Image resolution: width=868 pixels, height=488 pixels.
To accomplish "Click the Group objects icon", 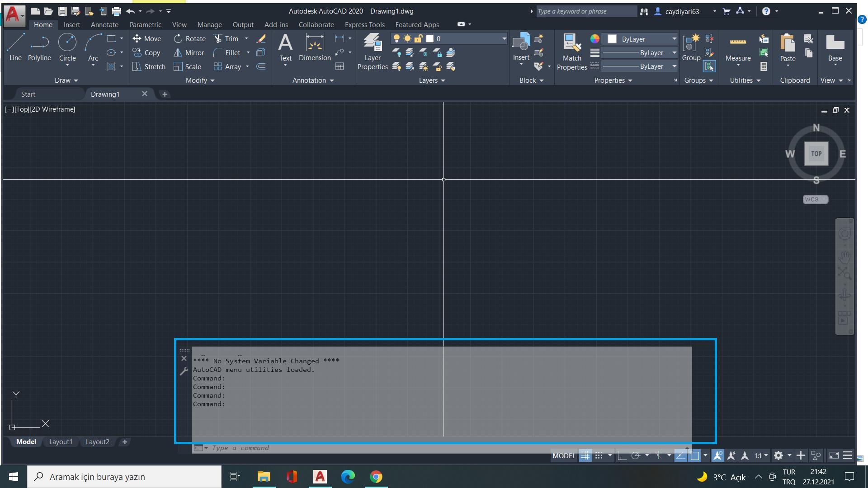I will [x=691, y=47].
